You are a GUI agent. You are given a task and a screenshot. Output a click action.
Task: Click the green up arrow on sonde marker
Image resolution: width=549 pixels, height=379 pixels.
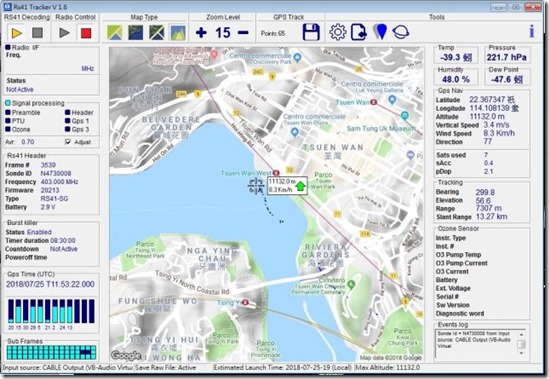300,186
